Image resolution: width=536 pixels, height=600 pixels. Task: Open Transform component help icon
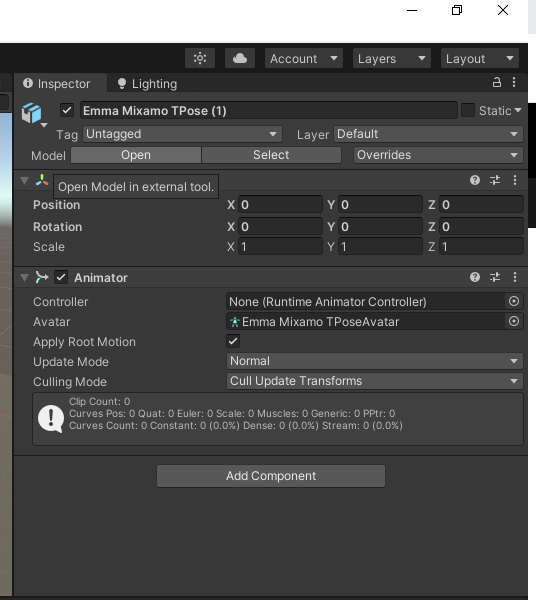(475, 180)
